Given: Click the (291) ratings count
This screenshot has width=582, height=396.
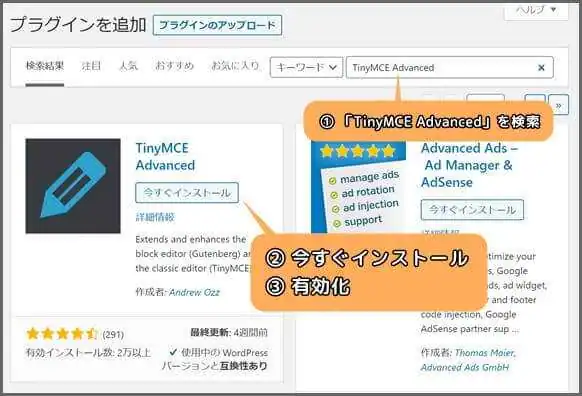Looking at the screenshot, I should coord(113,335).
